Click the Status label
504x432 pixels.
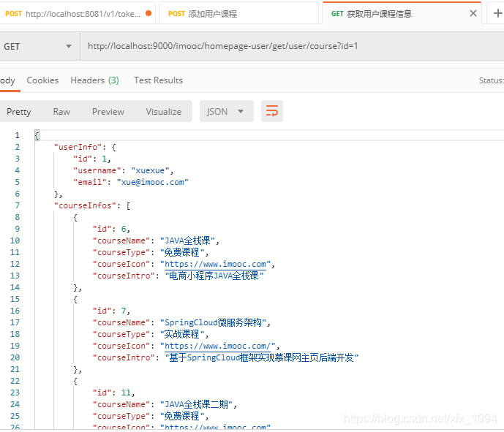coord(491,80)
